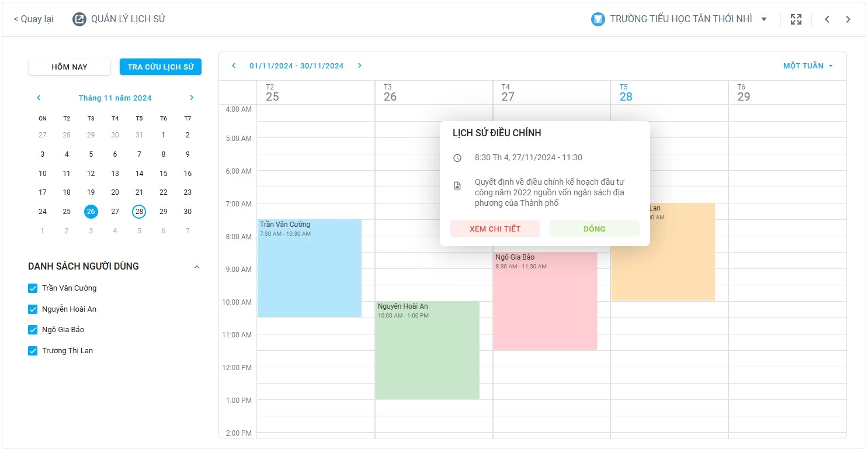Go back using the Quay lại link
The height and width of the screenshot is (452, 868).
[33, 19]
